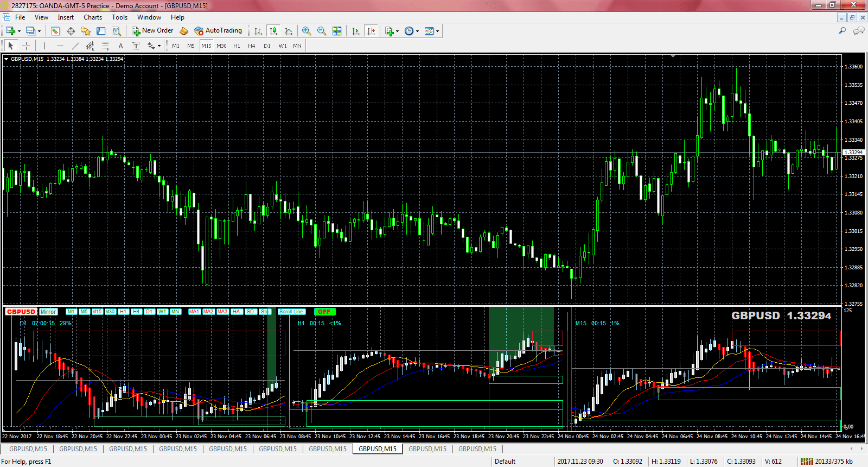This screenshot has height=467, width=868.
Task: Expand the periodicity clock dropdown
Action: 417,31
